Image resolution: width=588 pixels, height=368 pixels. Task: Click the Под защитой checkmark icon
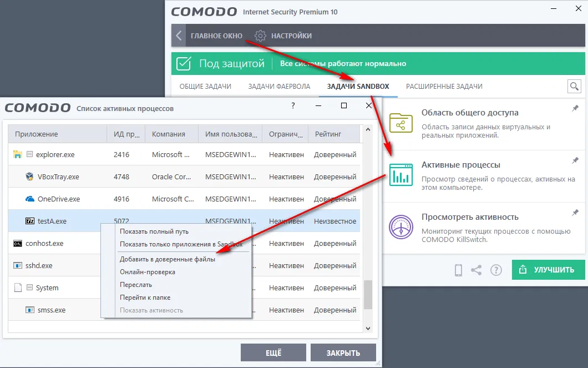tap(184, 63)
